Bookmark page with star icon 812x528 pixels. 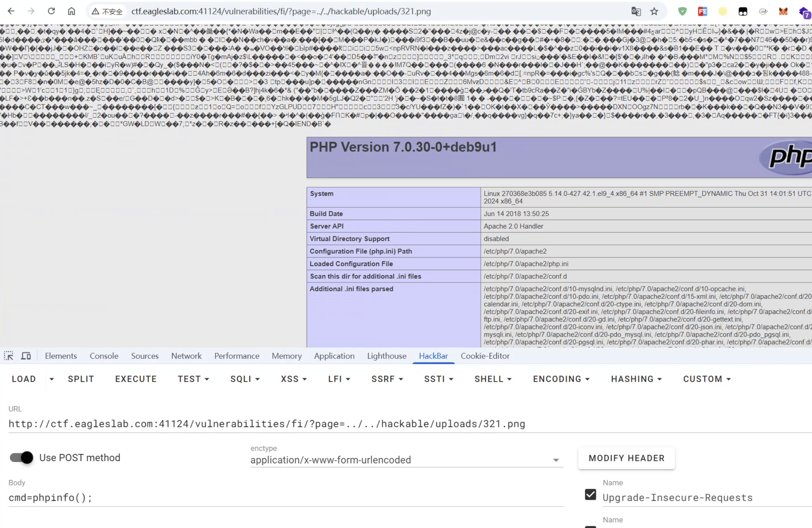[654, 11]
